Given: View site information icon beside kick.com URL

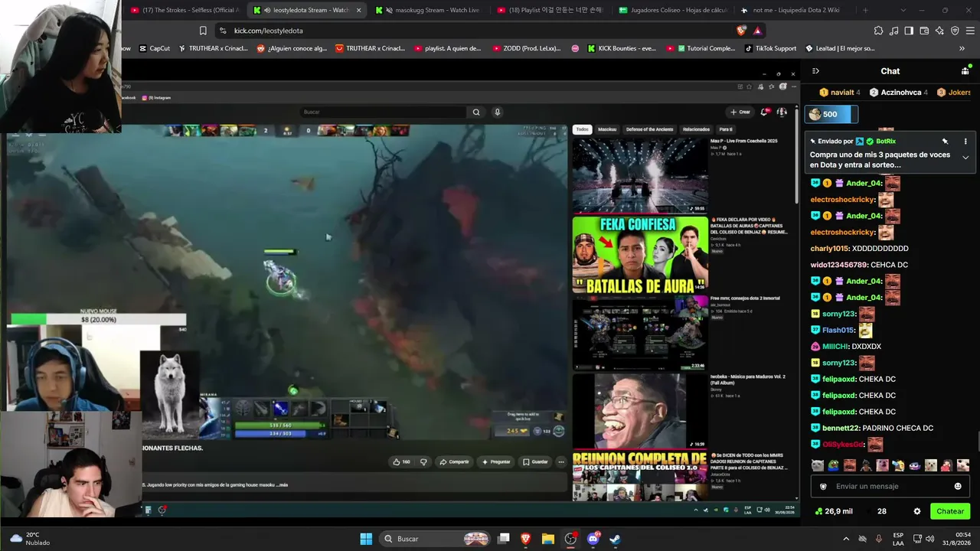Looking at the screenshot, I should point(222,31).
